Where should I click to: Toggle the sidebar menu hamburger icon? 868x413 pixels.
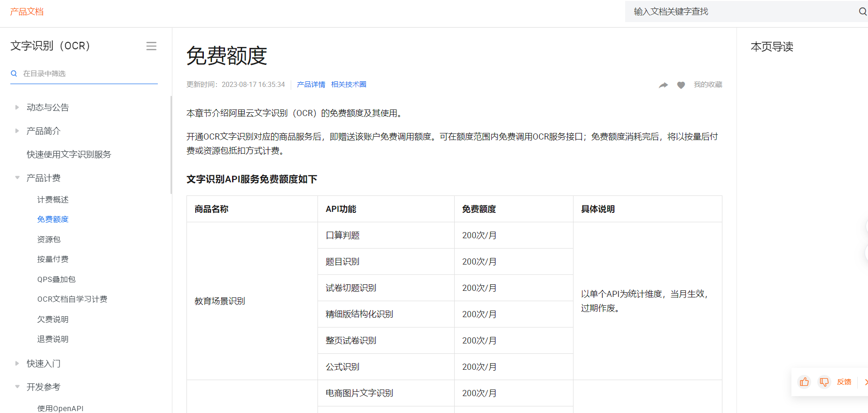point(151,46)
